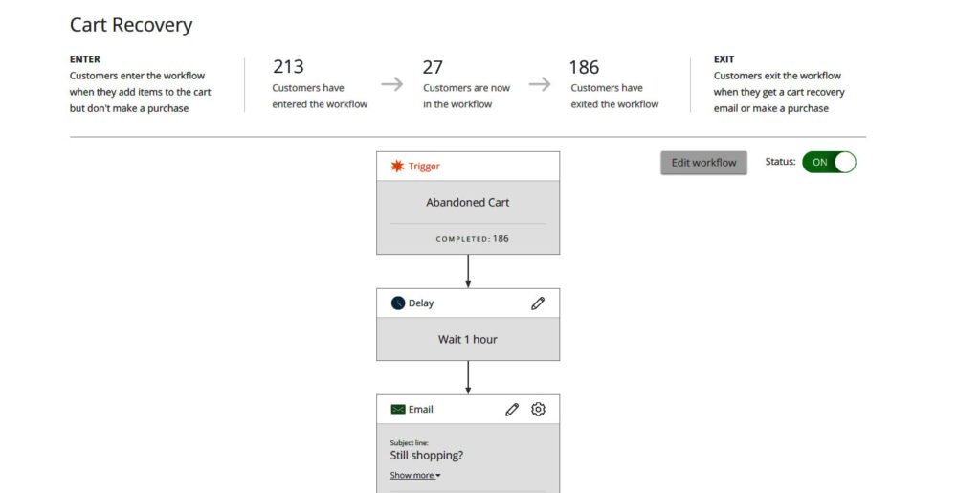Click the green Email envelope icon
980x493 pixels.
[x=398, y=410]
